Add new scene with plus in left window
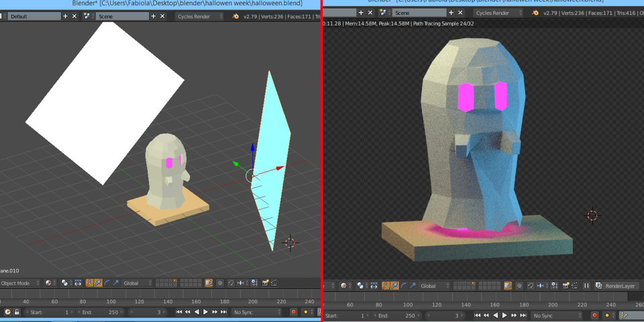This screenshot has width=644, height=322. [154, 16]
